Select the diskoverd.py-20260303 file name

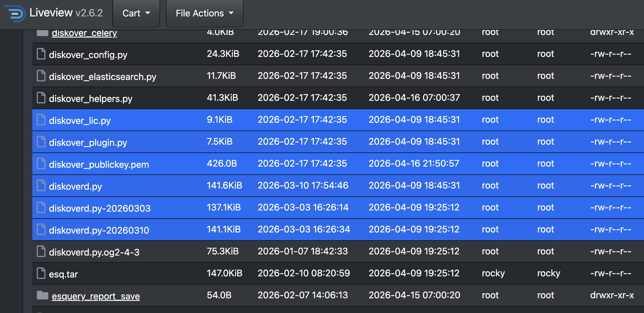coord(100,208)
